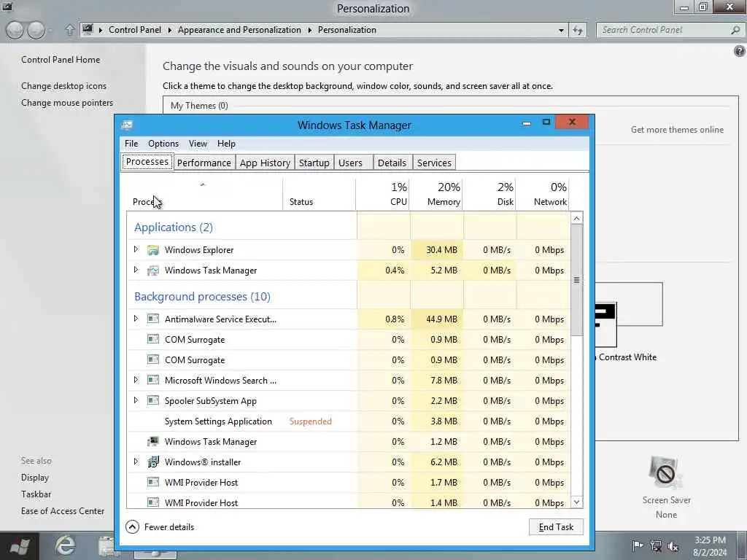Click the End Task button

coord(556,526)
